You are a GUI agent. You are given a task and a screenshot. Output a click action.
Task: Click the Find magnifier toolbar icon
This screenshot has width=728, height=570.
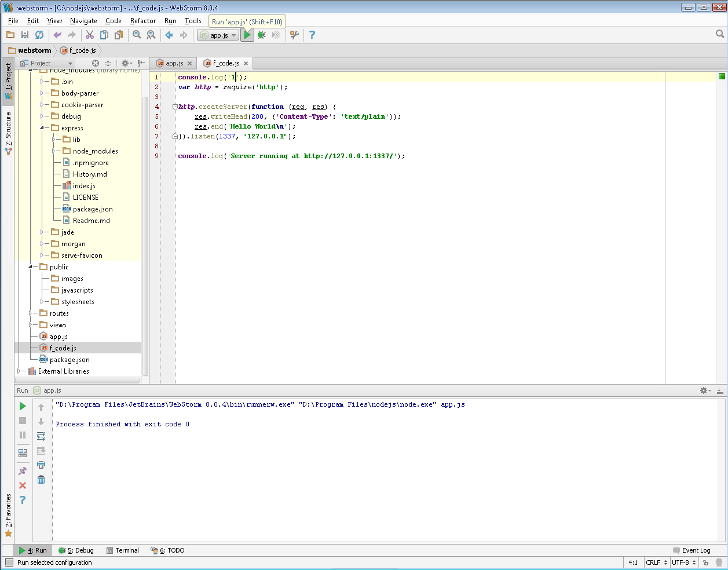click(137, 35)
